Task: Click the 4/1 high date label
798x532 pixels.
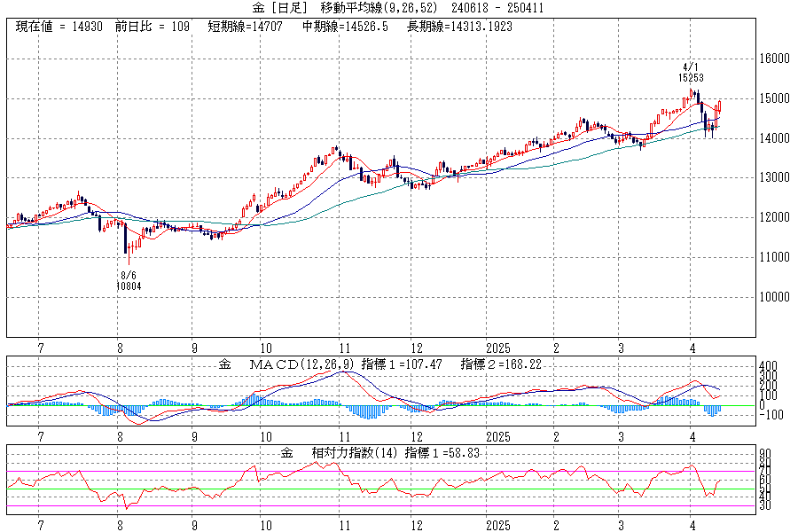Action: (x=691, y=67)
